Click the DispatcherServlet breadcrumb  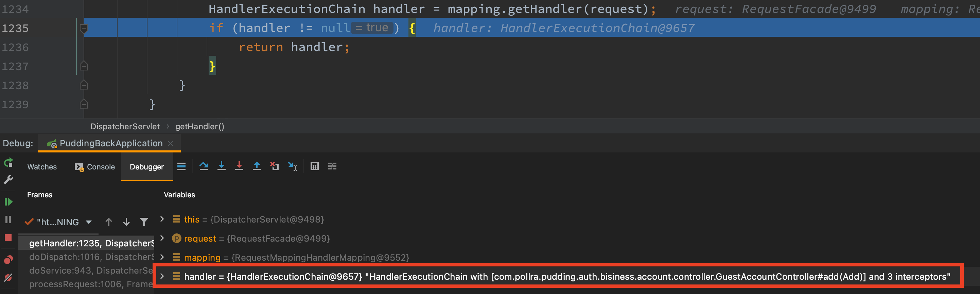click(x=125, y=127)
